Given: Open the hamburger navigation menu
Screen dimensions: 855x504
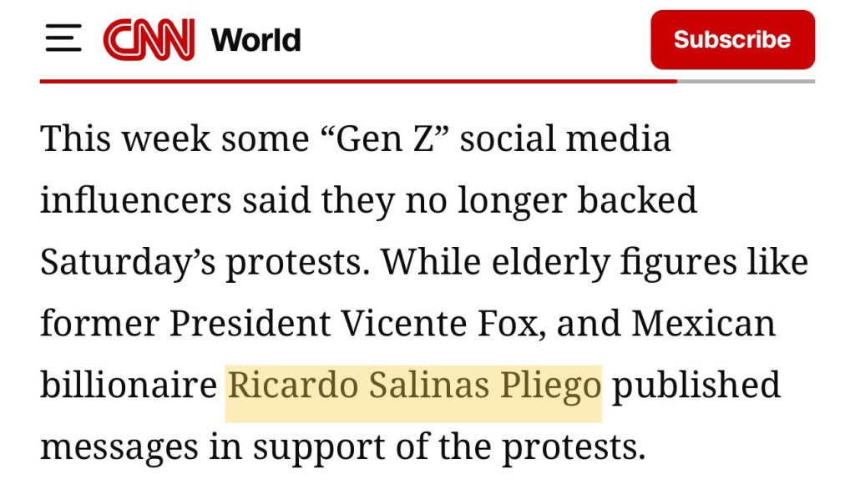Looking at the screenshot, I should (x=63, y=39).
